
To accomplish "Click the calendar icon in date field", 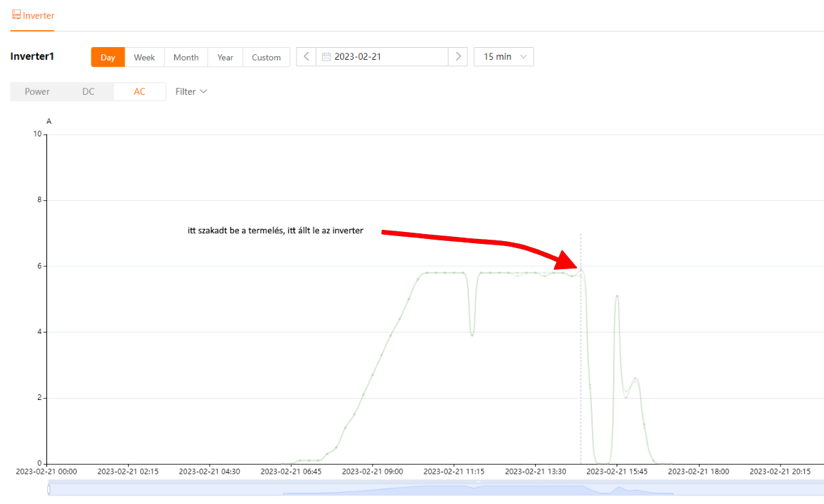I will (x=326, y=57).
